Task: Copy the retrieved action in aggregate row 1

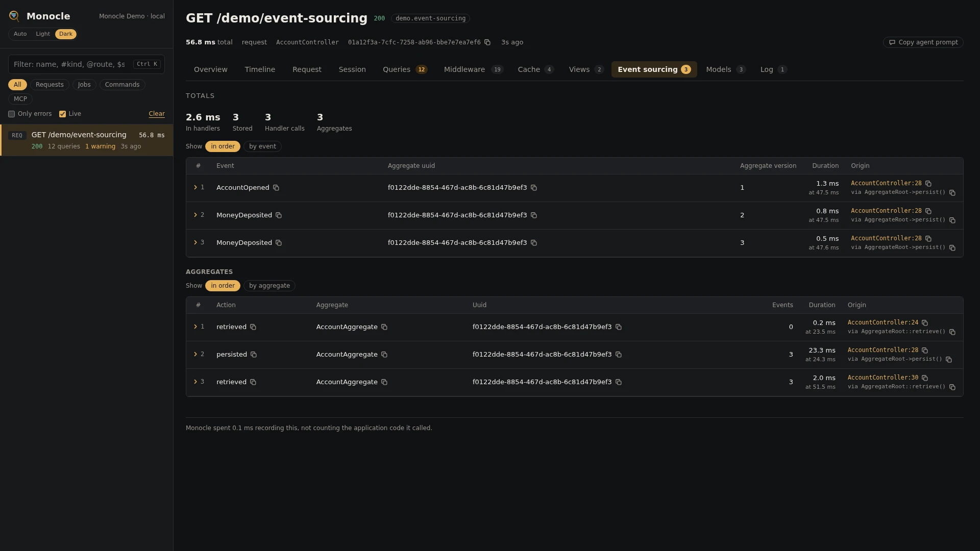Action: [x=253, y=327]
